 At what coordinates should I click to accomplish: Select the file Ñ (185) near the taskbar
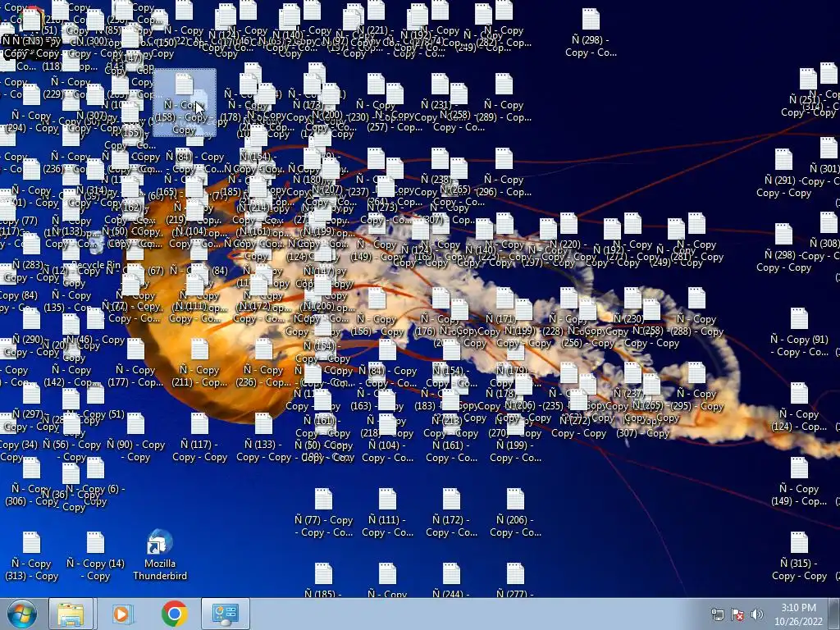tap(323, 580)
